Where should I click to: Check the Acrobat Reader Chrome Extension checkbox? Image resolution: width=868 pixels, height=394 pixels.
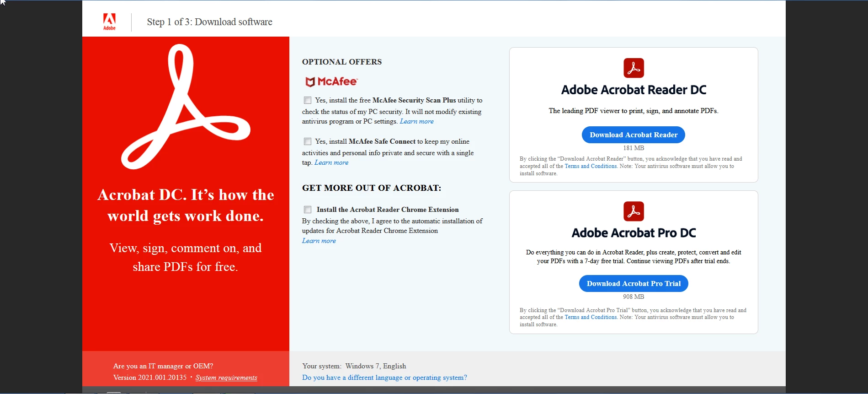[x=308, y=210]
